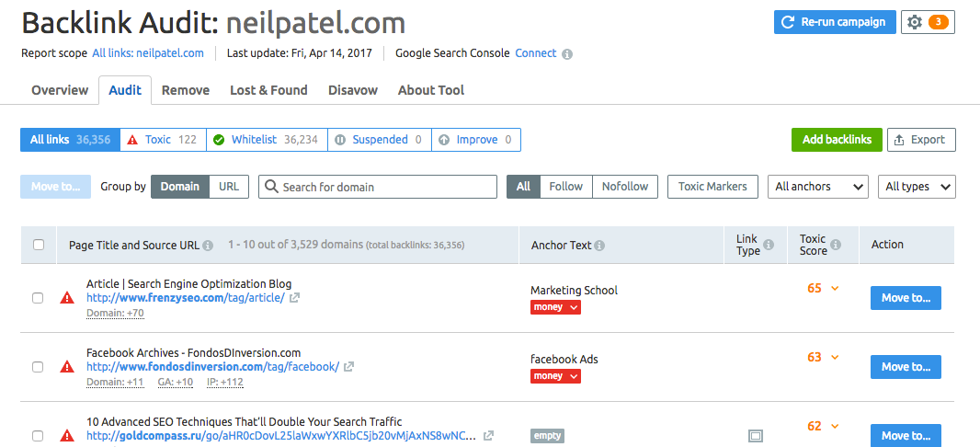
Task: Group backlinks by Domain
Action: (x=180, y=187)
